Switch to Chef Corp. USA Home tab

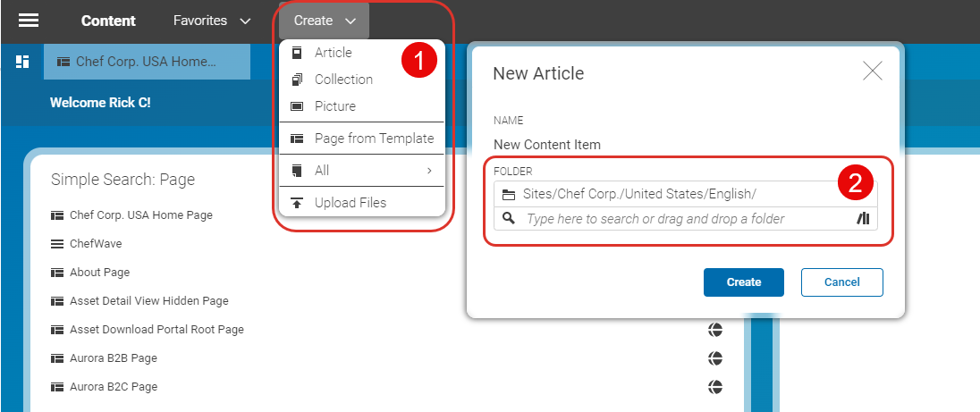click(147, 62)
